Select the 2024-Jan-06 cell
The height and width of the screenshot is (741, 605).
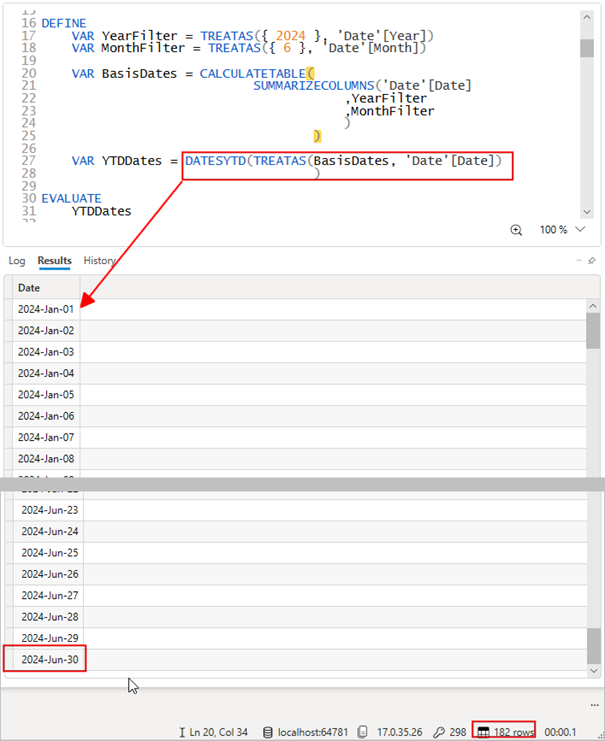[46, 416]
